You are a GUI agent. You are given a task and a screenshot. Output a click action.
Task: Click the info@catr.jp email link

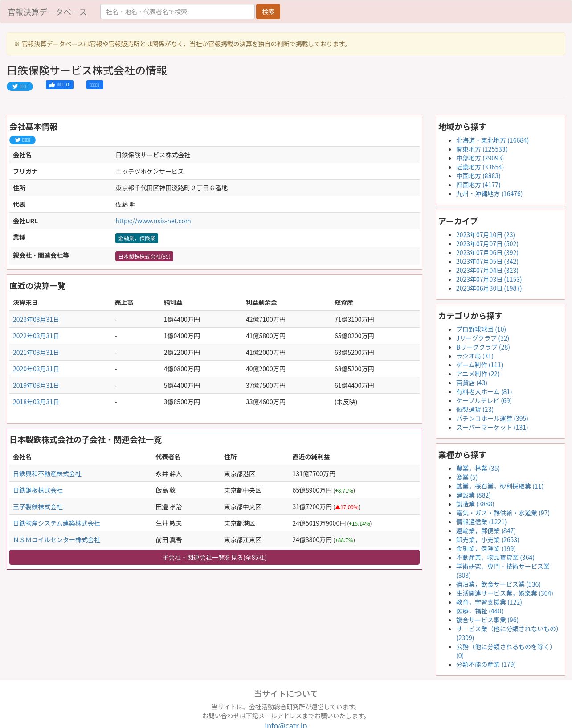(286, 725)
